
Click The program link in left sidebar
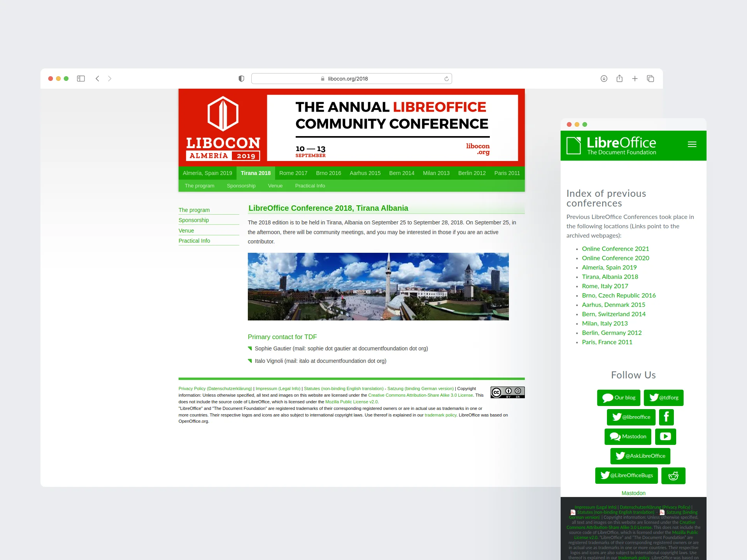coord(194,210)
